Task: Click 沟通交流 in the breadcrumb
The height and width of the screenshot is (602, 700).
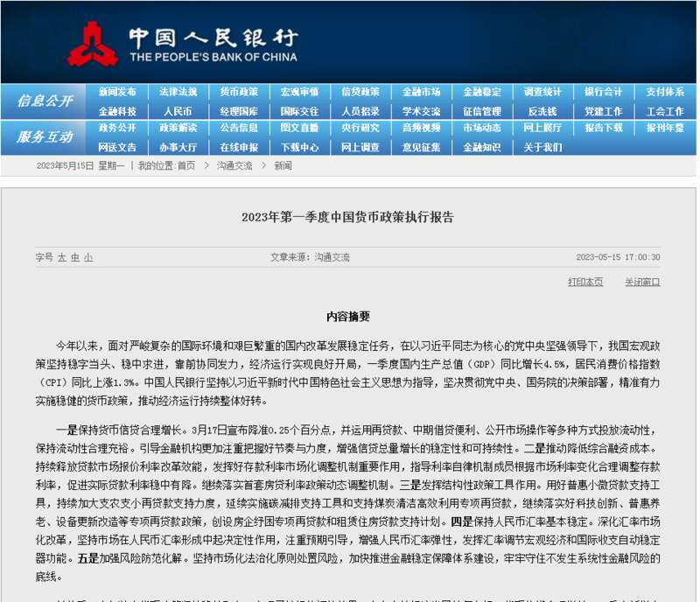Action: click(234, 165)
